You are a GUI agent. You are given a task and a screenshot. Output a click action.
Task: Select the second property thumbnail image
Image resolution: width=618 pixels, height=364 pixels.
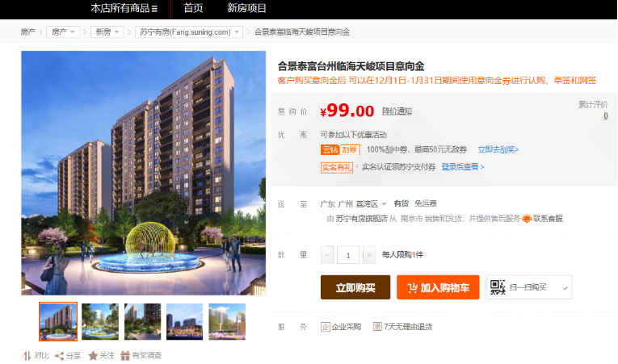[100, 321]
